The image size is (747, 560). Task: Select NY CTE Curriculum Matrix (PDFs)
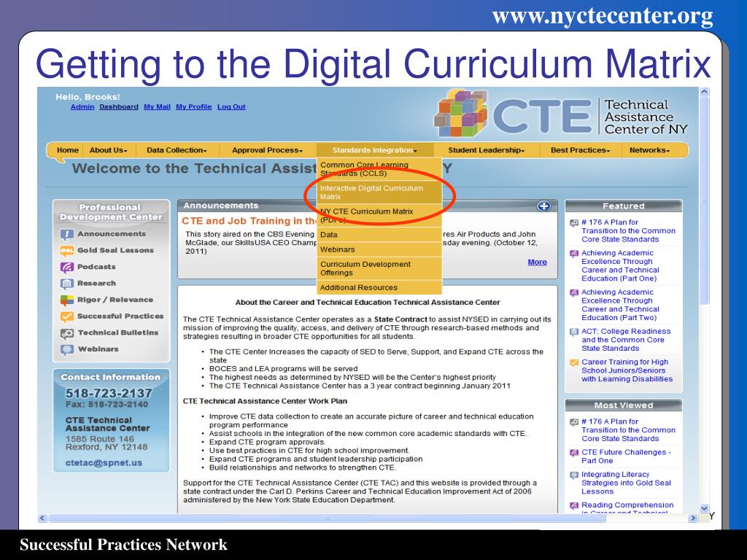[x=379, y=215]
